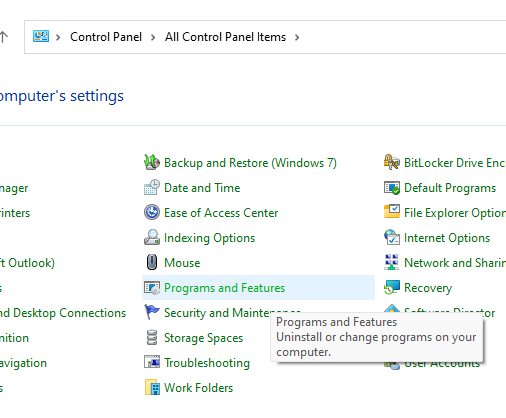Expand chevron before Control Panel breadcrumb
Image resolution: width=506 pixels, height=418 pixels.
58,37
